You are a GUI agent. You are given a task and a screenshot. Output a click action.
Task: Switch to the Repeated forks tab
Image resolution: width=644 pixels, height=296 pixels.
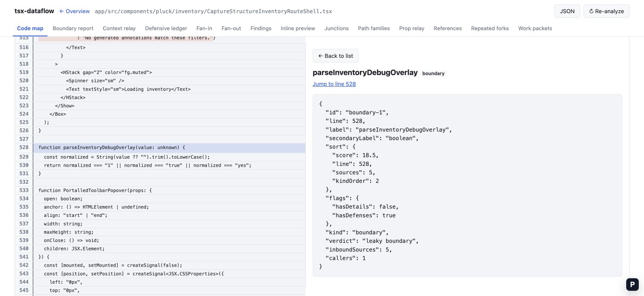point(490,28)
